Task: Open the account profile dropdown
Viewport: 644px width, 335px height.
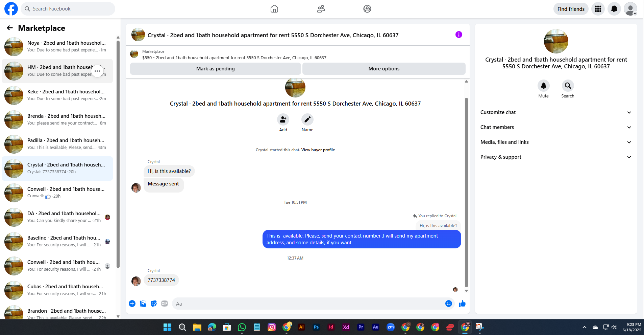Action: [x=630, y=9]
